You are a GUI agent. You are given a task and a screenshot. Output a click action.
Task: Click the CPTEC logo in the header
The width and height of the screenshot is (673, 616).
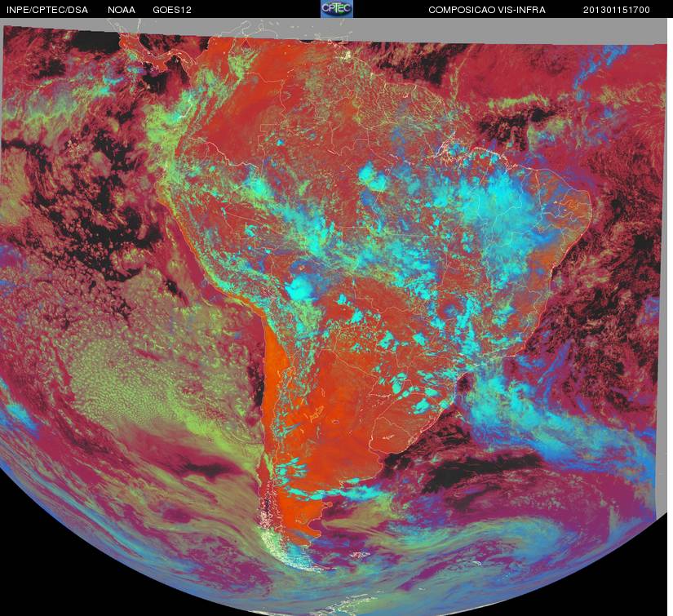337,9
